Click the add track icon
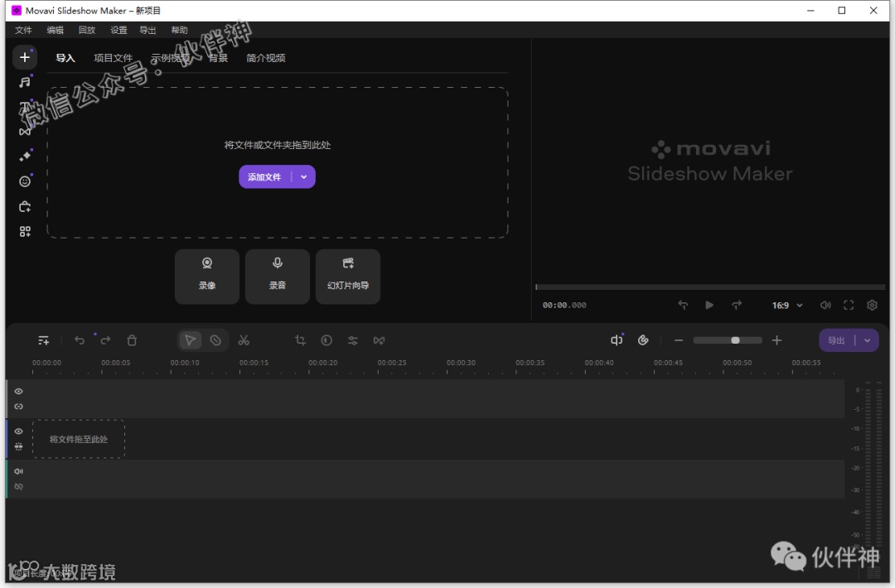The height and width of the screenshot is (588, 895). coord(43,340)
